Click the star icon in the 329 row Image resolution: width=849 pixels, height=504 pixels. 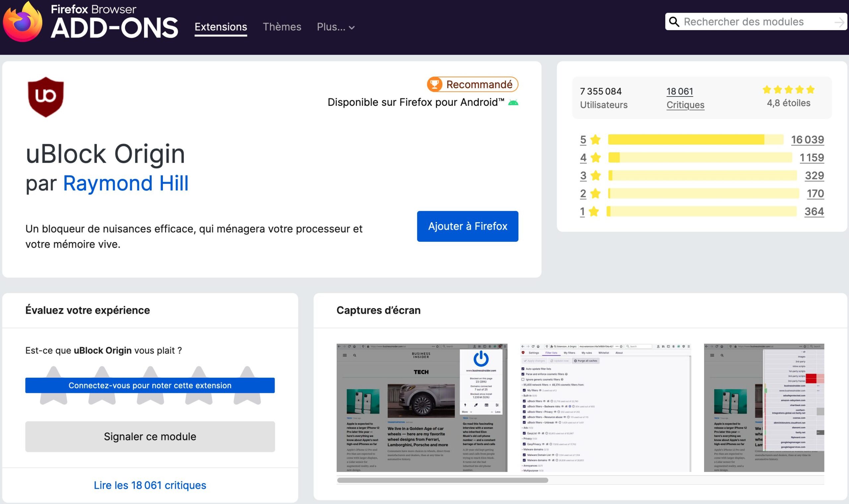(595, 176)
